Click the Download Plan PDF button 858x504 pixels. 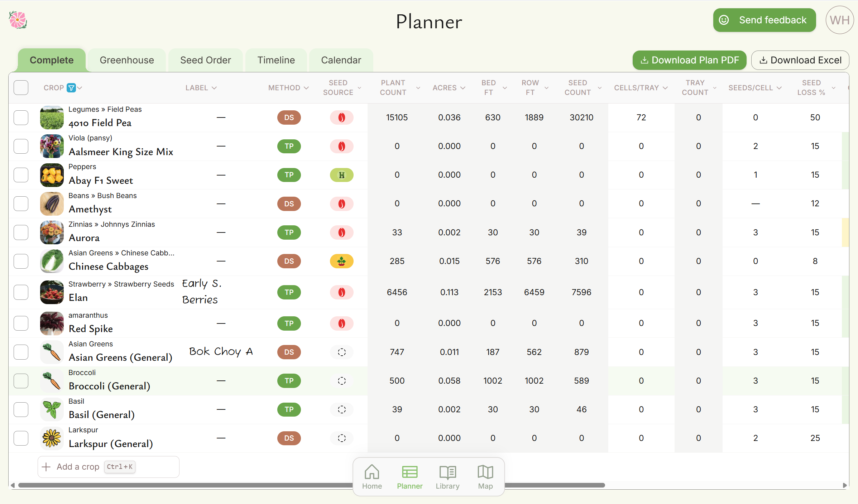click(689, 60)
